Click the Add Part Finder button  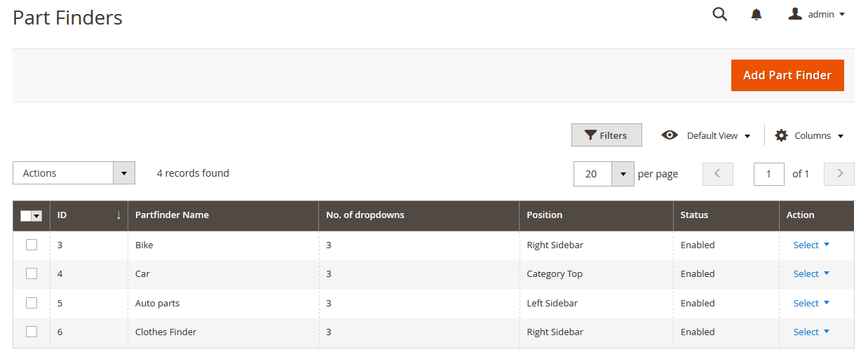(x=787, y=75)
